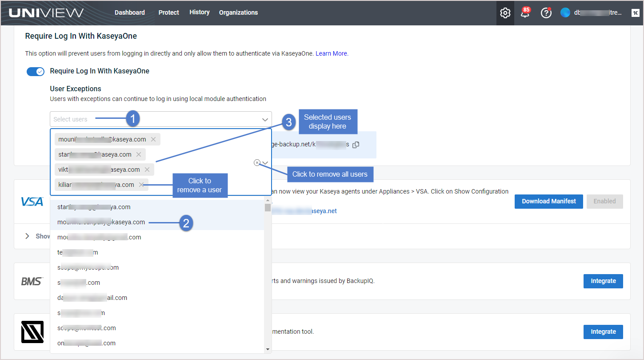Viewport: 644px width, 360px height.
Task: Click Integrate button in BMS row
Action: pyautogui.click(x=603, y=281)
